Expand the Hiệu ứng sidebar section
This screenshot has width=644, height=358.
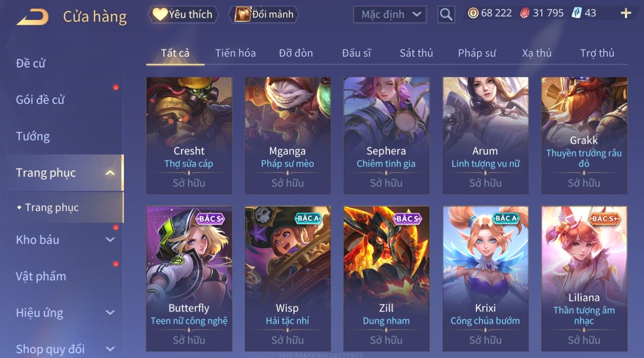110,313
